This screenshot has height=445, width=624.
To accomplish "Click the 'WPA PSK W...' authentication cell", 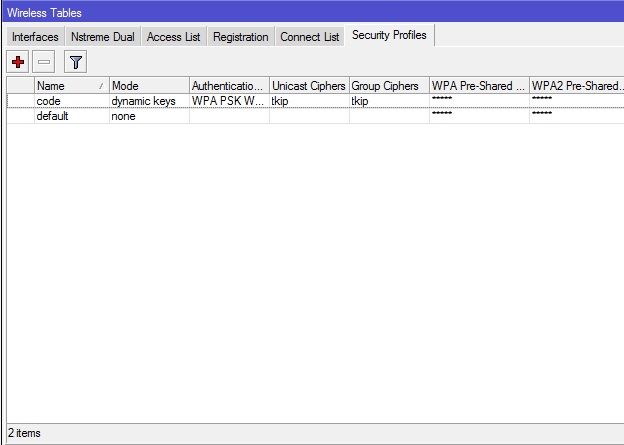I will point(229,101).
